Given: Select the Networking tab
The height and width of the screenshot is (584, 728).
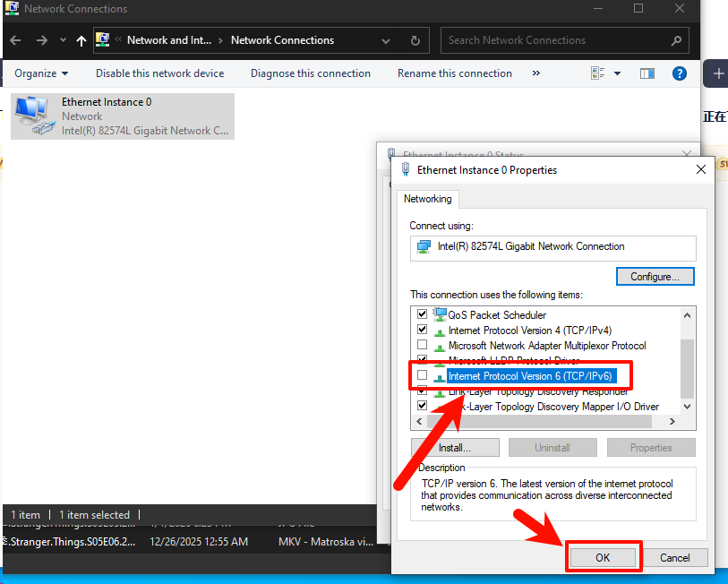Looking at the screenshot, I should pyautogui.click(x=427, y=199).
